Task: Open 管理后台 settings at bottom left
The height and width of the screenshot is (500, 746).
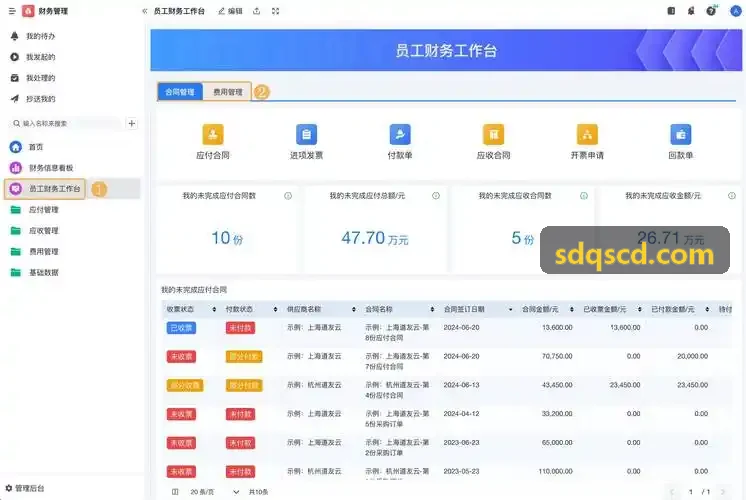Action: tap(25, 489)
